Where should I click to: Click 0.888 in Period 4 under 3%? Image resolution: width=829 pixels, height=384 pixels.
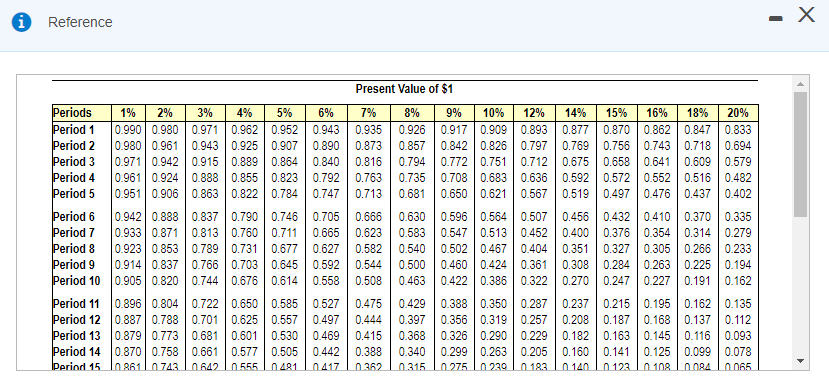[x=205, y=178]
